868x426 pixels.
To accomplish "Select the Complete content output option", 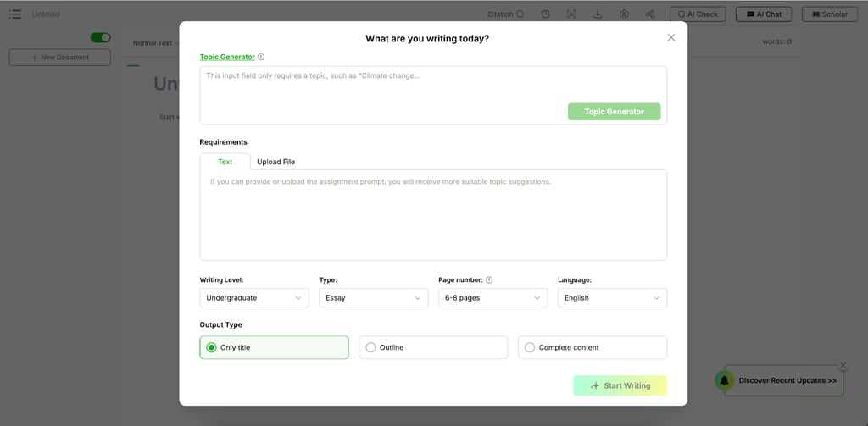I will [593, 347].
